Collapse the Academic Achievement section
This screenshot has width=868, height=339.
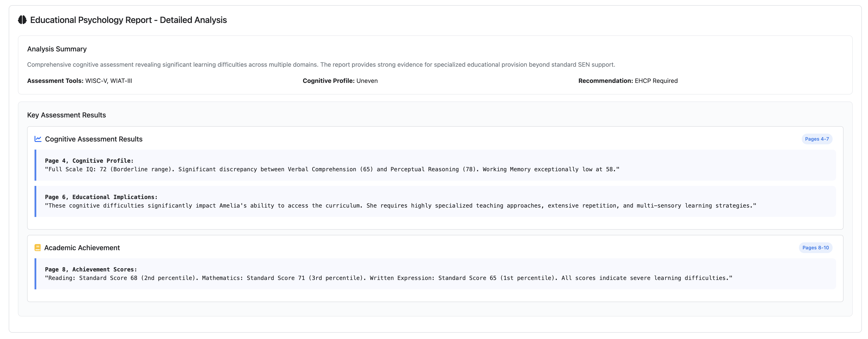[x=82, y=248]
